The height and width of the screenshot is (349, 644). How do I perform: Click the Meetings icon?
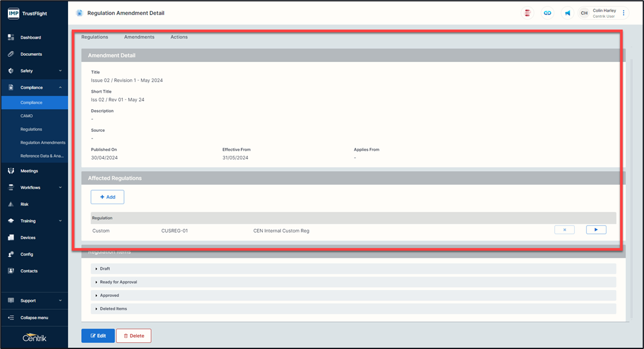coord(11,171)
